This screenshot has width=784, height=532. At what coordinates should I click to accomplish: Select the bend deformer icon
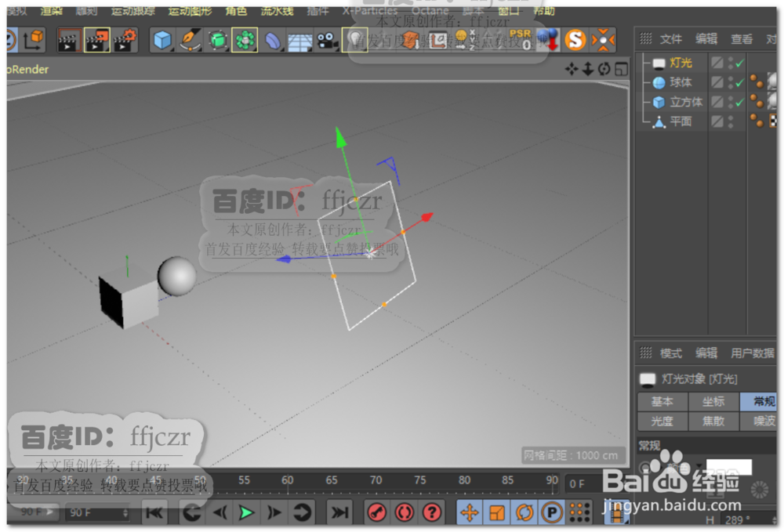[274, 39]
